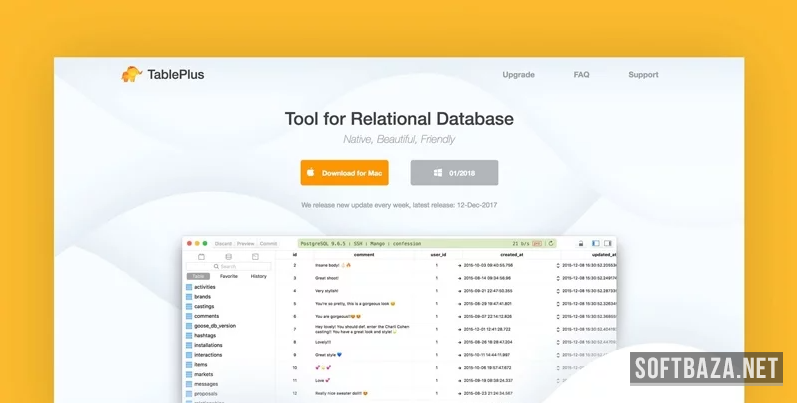Click the stepper arrows beside first updated_at value
797x403 pixels.
pyautogui.click(x=558, y=265)
